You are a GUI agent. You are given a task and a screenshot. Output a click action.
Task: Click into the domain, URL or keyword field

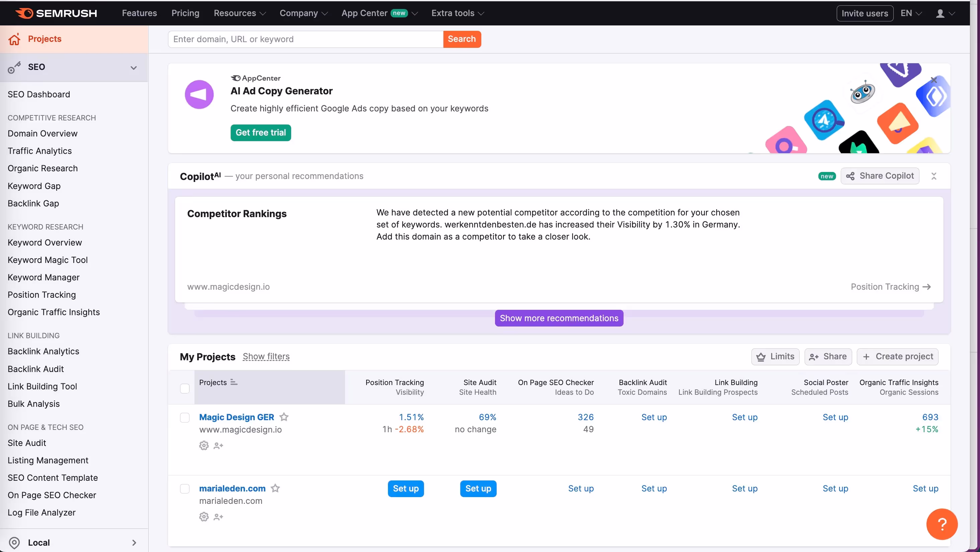306,39
